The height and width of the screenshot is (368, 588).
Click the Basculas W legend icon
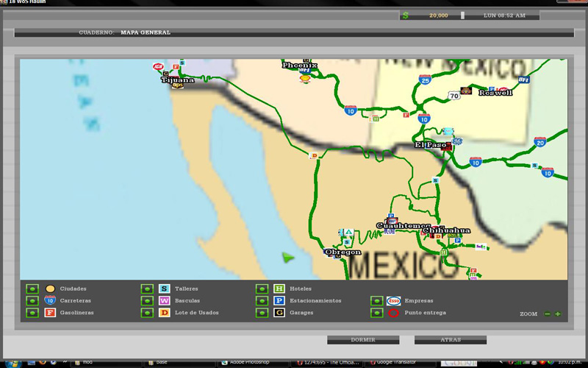point(165,301)
